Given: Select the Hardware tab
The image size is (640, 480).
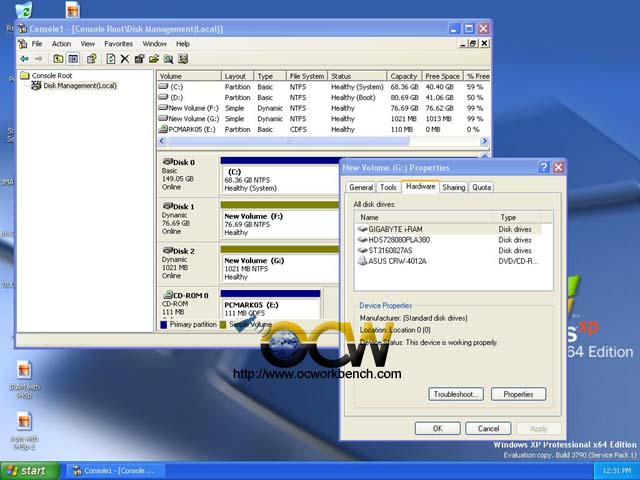Looking at the screenshot, I should click(x=420, y=186).
